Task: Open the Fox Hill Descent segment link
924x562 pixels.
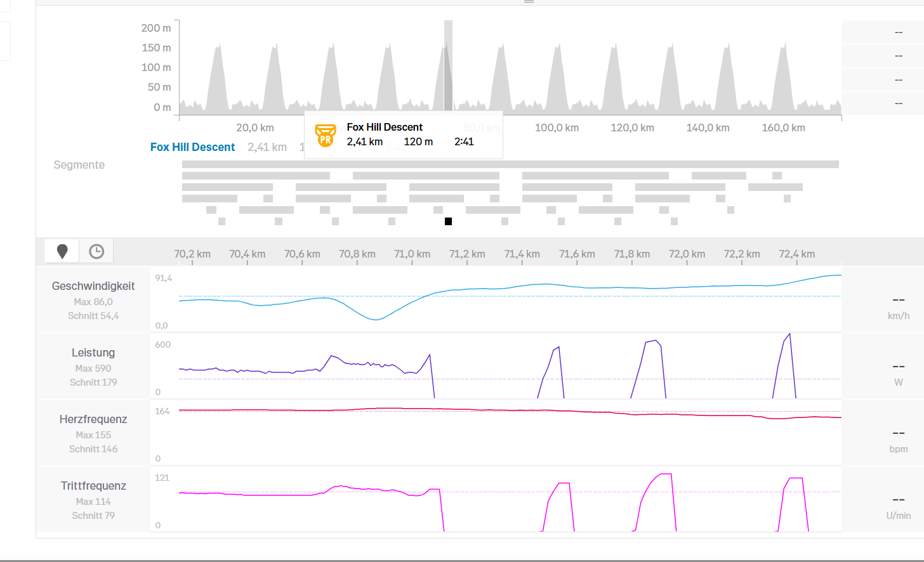Action: (x=192, y=147)
